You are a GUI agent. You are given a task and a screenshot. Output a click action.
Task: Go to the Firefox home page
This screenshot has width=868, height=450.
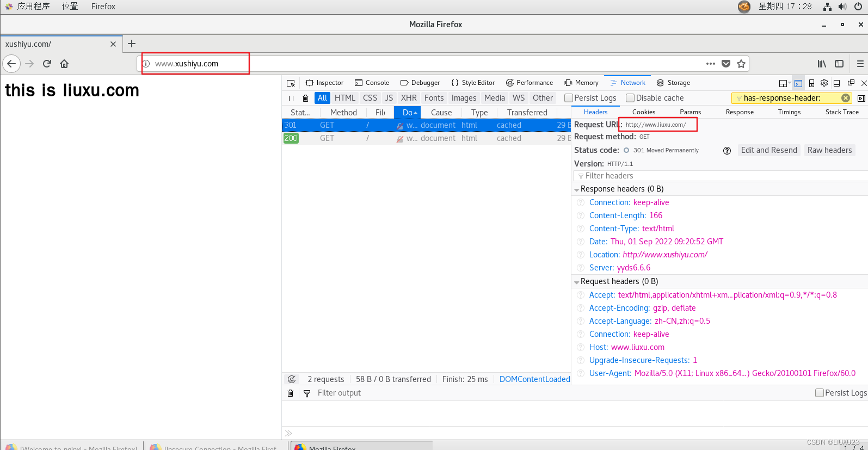[x=64, y=64]
